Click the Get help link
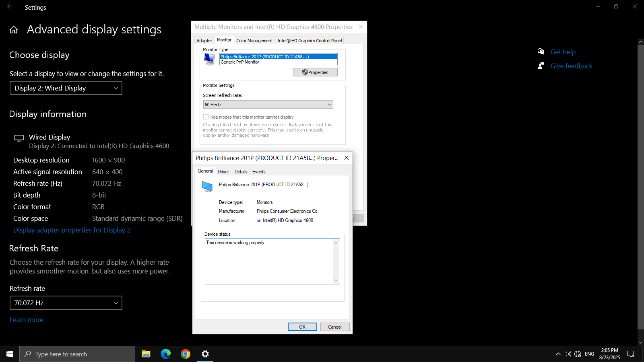This screenshot has width=644, height=362. tap(563, 52)
